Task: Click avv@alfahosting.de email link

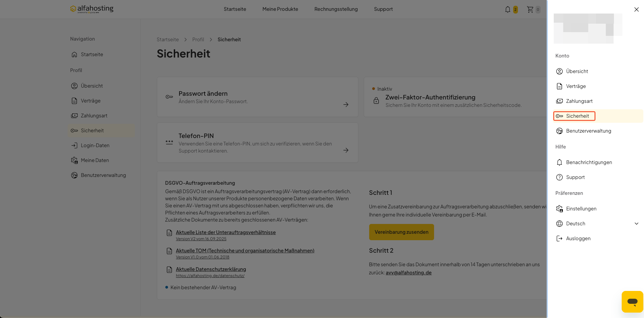Action: pyautogui.click(x=409, y=273)
